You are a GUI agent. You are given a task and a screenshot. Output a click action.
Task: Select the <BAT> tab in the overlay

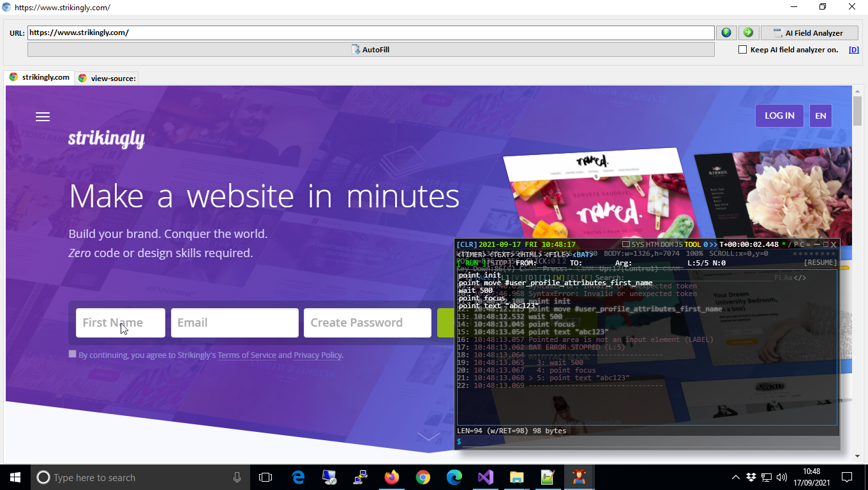pyautogui.click(x=580, y=254)
